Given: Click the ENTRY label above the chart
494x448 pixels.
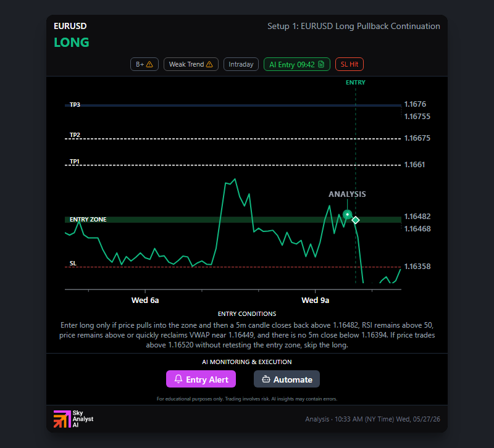Looking at the screenshot, I should (x=356, y=83).
